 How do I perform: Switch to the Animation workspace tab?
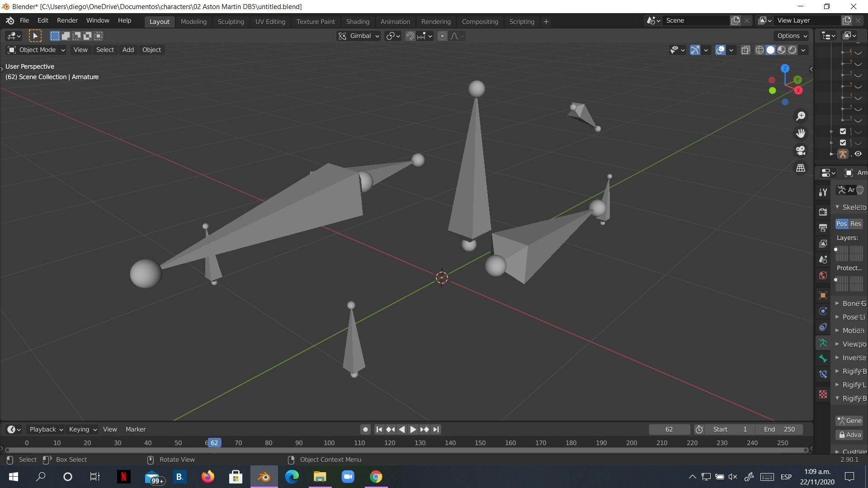tap(395, 22)
